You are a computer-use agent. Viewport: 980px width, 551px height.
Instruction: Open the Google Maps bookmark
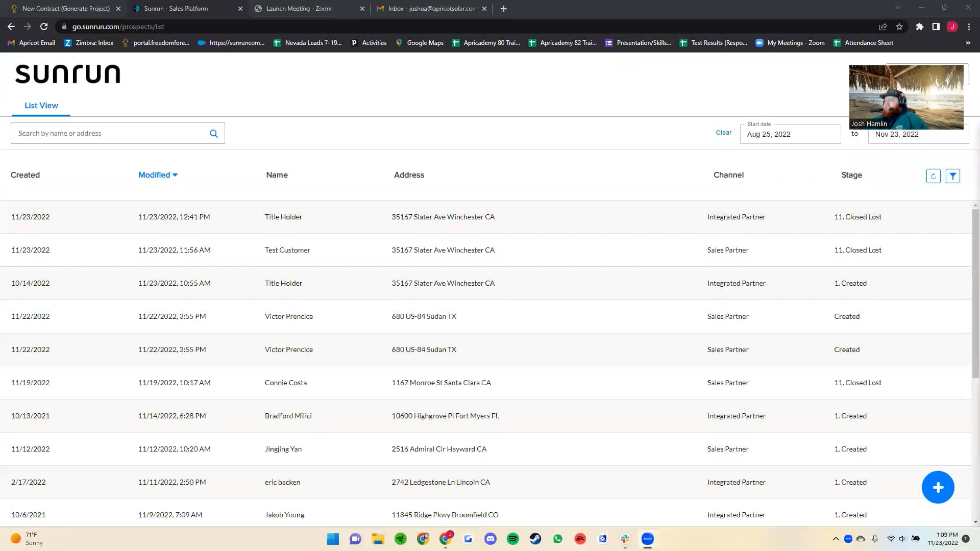coord(419,43)
